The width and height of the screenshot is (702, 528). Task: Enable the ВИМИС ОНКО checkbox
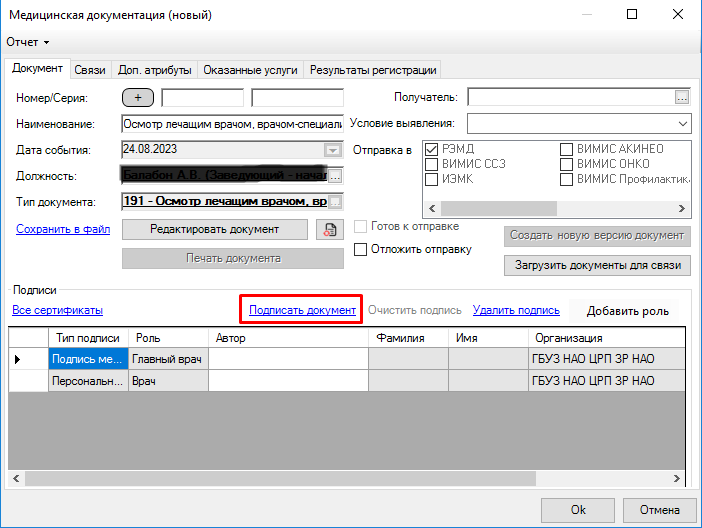pyautogui.click(x=566, y=164)
